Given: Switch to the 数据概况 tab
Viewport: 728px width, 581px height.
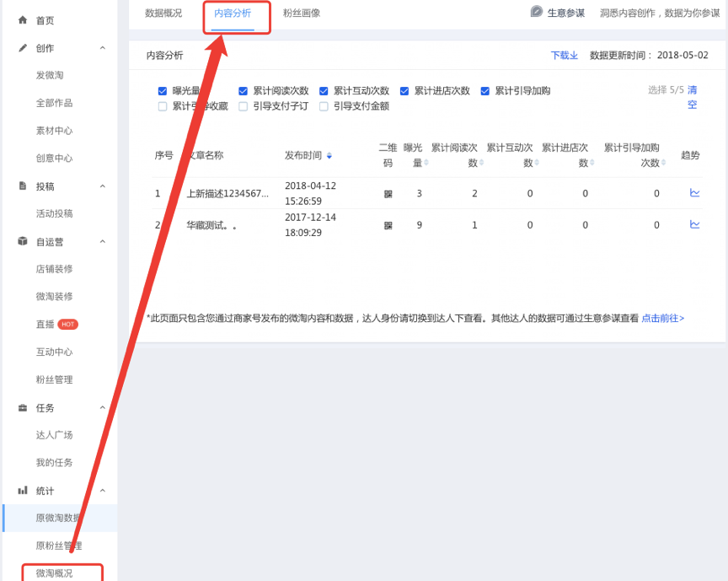Looking at the screenshot, I should click(163, 13).
